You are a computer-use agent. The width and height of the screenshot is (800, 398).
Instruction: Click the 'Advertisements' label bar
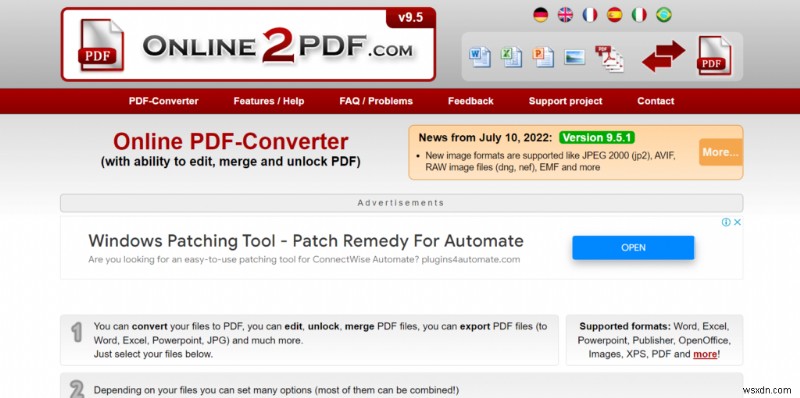[401, 203]
